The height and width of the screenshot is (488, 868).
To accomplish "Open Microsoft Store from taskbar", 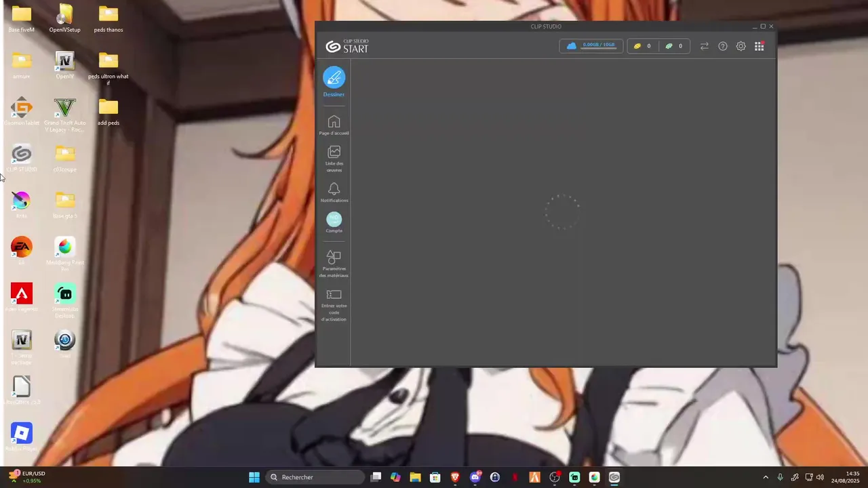I will pyautogui.click(x=435, y=477).
